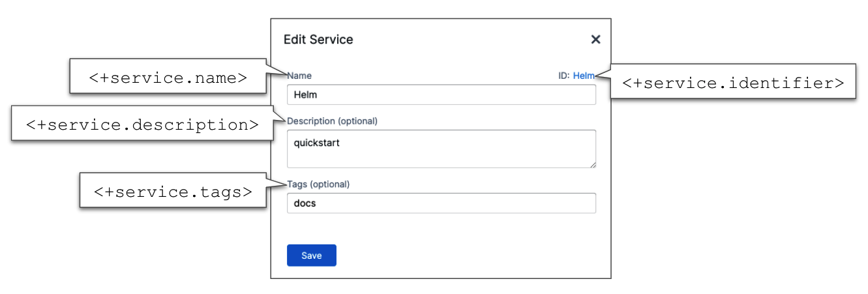Click the quickstart text in Description
868x294 pixels.
point(317,143)
